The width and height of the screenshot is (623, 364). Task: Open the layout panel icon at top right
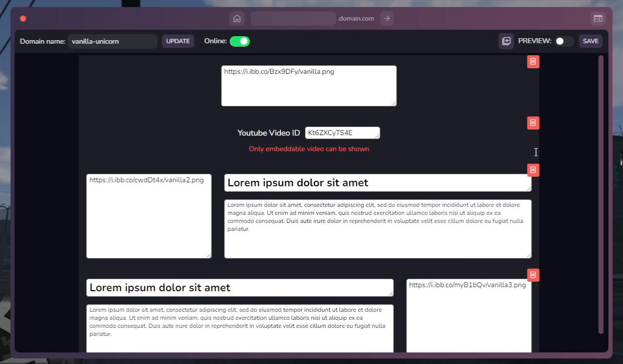598,18
